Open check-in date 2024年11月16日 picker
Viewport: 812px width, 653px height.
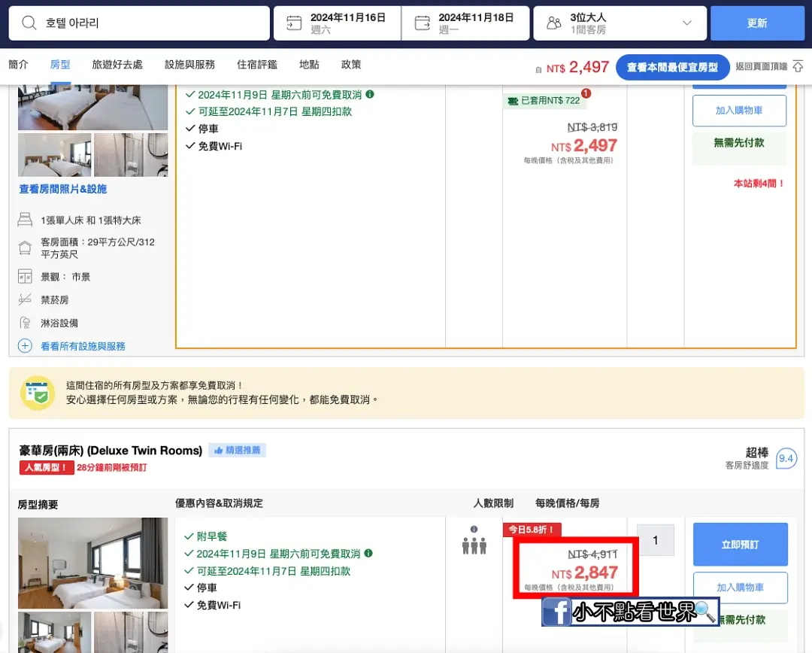pyautogui.click(x=337, y=23)
